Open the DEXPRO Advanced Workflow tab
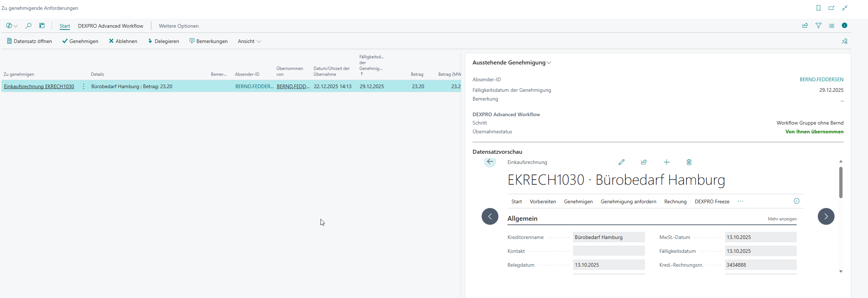The height and width of the screenshot is (298, 868). [111, 26]
